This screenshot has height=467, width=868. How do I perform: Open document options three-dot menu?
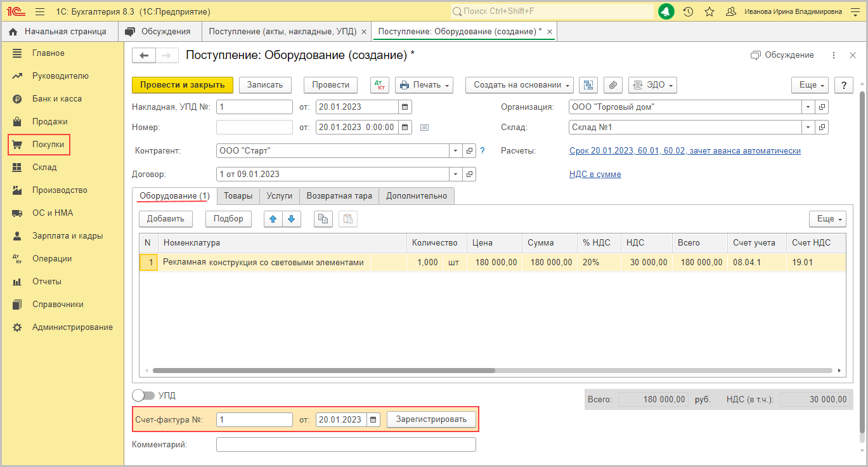pos(834,55)
